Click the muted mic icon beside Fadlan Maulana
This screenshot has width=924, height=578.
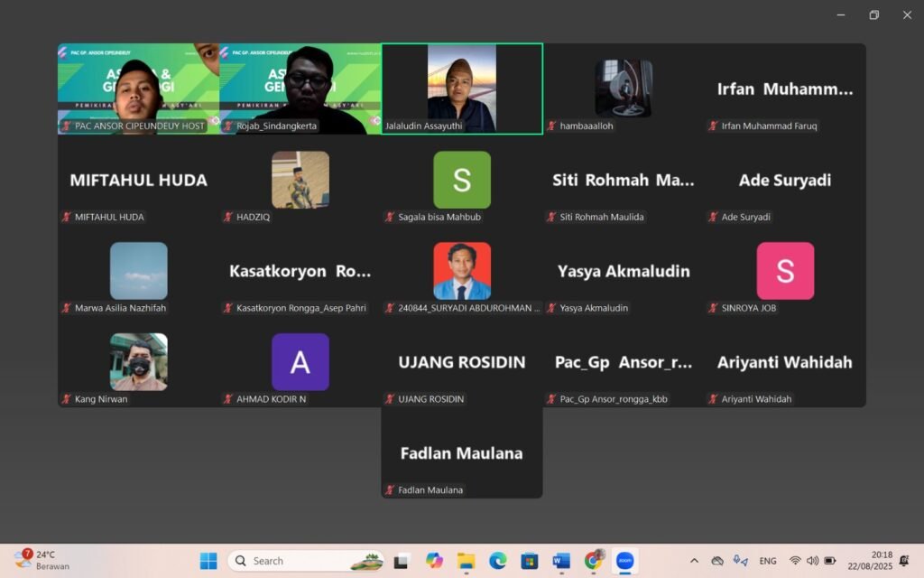tap(390, 490)
